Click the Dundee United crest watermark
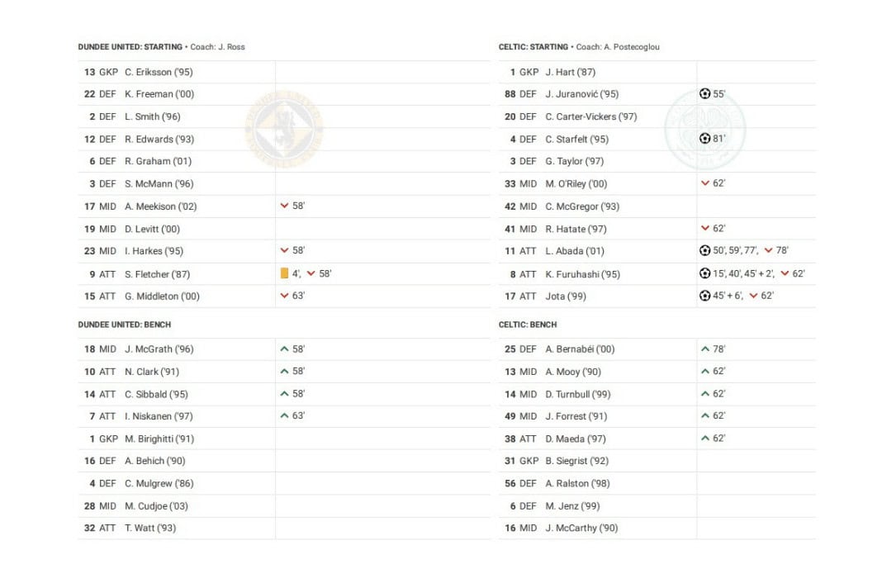The width and height of the screenshot is (882, 588). [283, 129]
